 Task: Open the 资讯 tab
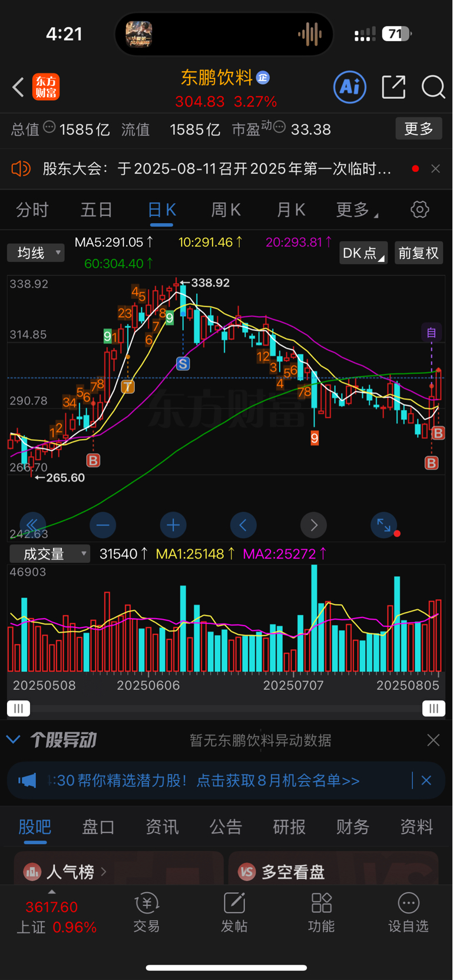162,827
